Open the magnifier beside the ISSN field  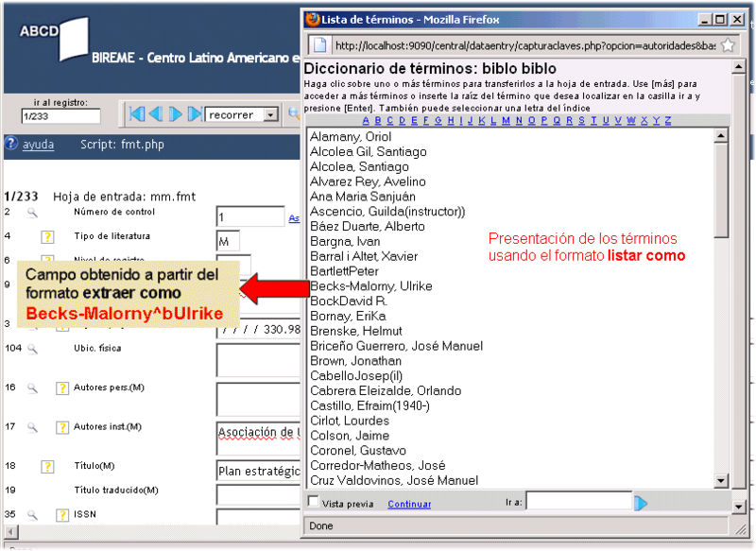(31, 516)
